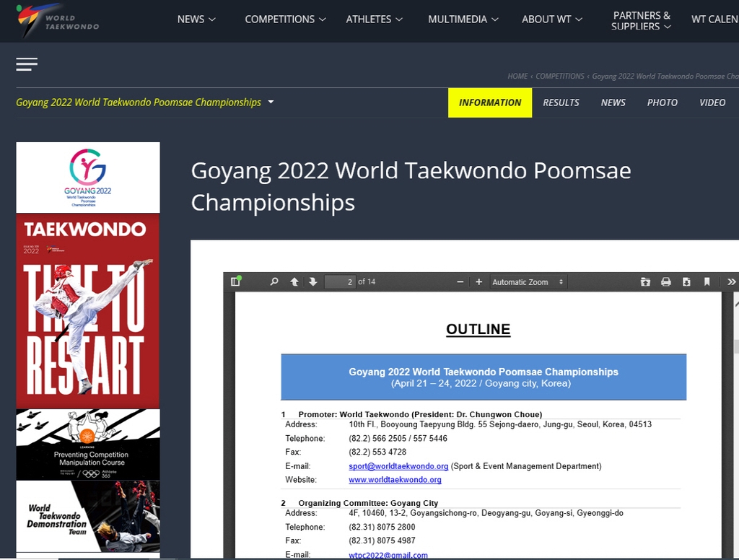Viewport: 739px width, 560px height.
Task: Open the Automatic Zoom dropdown
Action: [528, 281]
